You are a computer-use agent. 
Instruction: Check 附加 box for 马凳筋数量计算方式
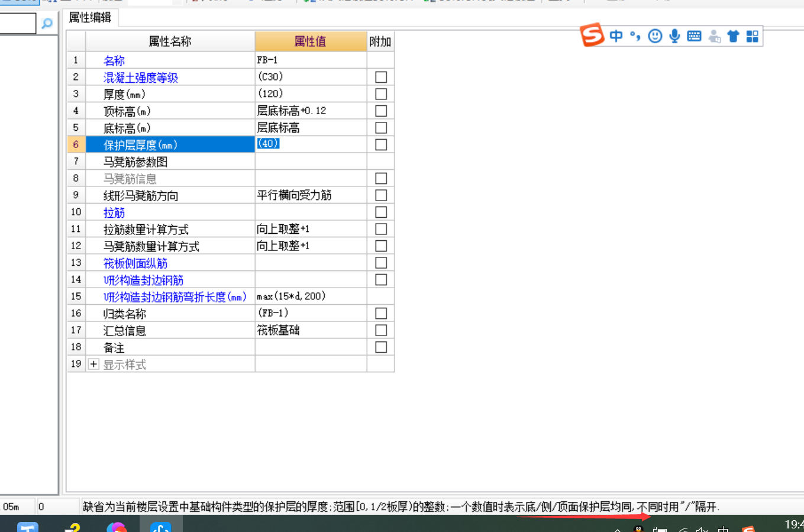[x=381, y=246]
